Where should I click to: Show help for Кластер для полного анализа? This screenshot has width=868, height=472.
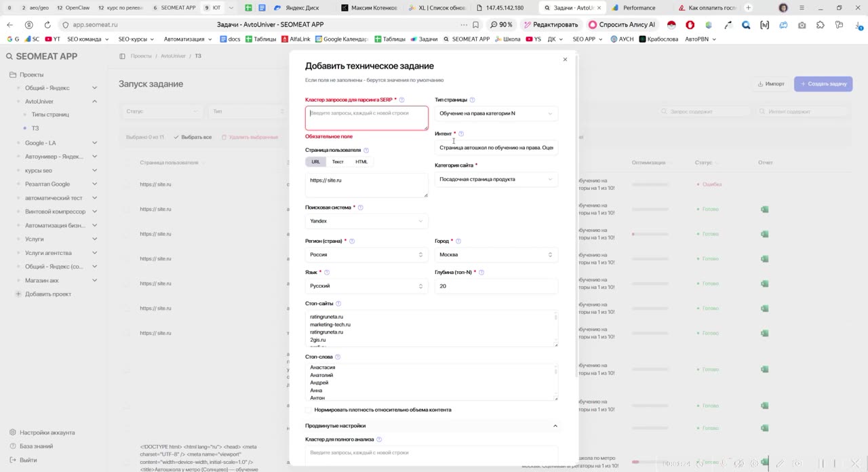[379, 439]
